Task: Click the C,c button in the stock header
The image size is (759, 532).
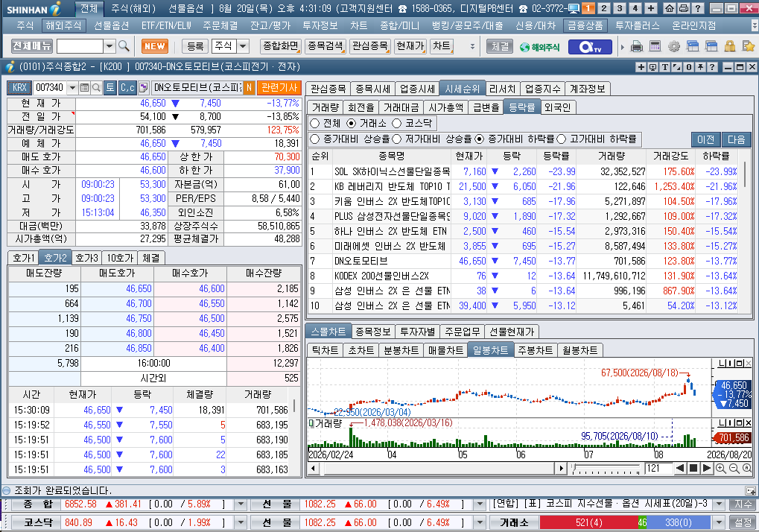Action: pyautogui.click(x=127, y=88)
